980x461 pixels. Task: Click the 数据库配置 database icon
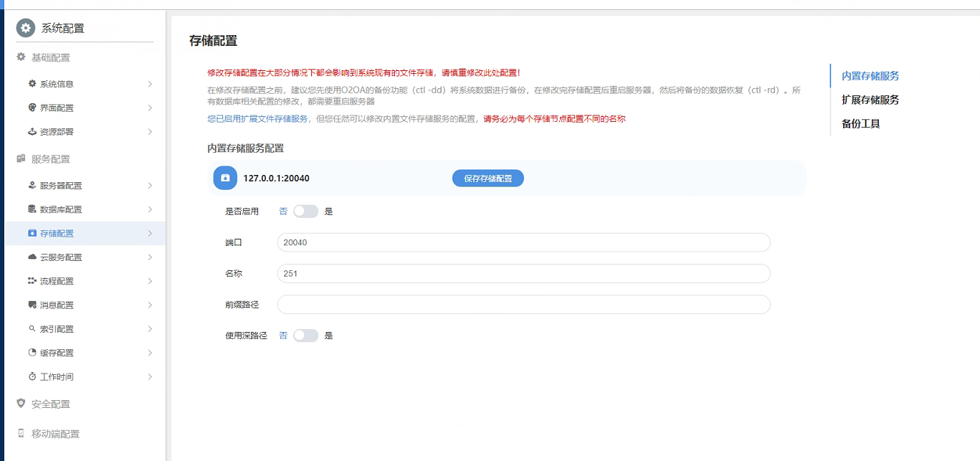(x=32, y=209)
